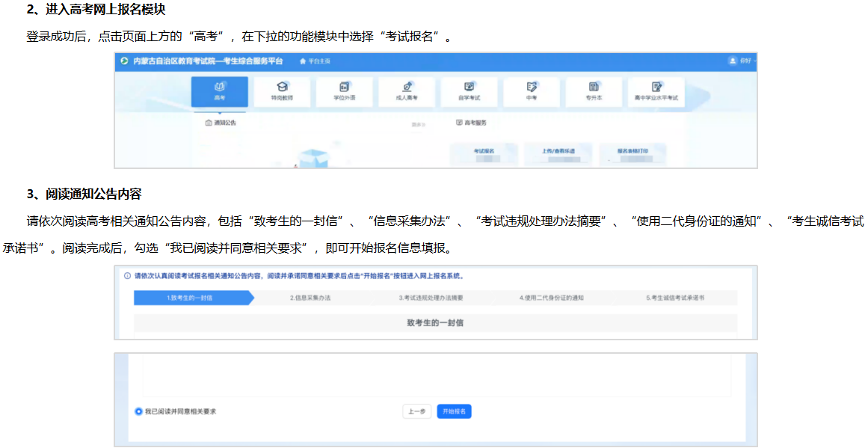The height and width of the screenshot is (448, 868).
Task: Open the 高中学业水平考试 module
Action: 656,91
